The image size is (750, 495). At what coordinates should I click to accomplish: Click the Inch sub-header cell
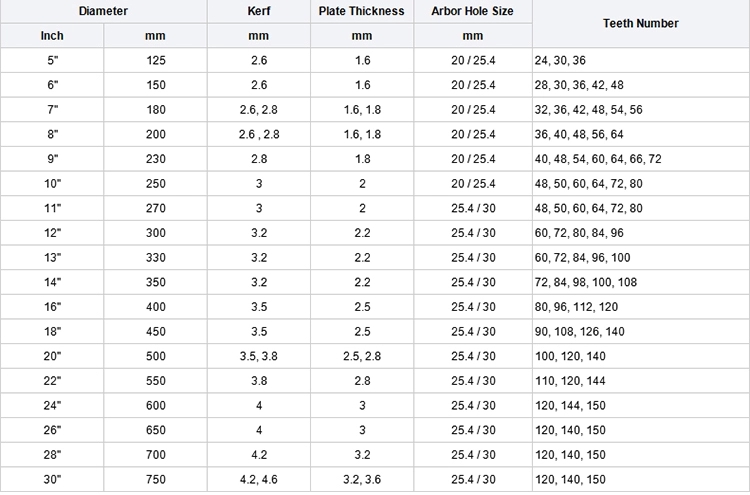coord(52,35)
